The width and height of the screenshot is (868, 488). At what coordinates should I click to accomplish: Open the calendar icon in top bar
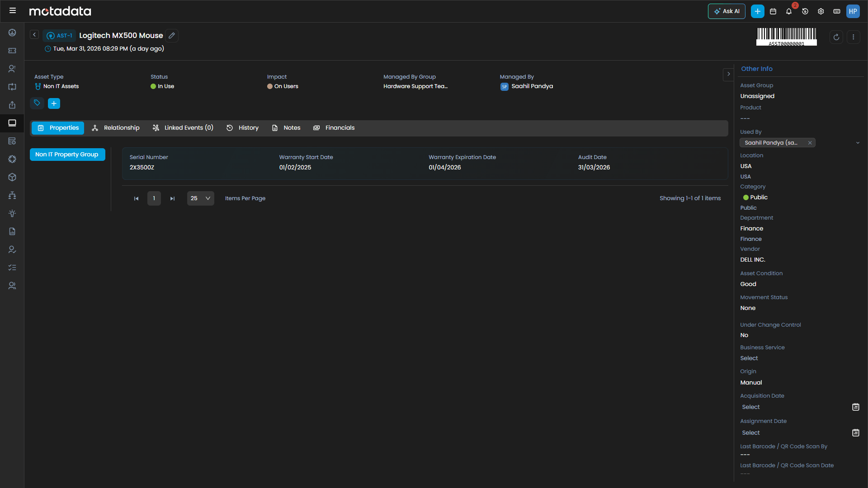point(773,11)
